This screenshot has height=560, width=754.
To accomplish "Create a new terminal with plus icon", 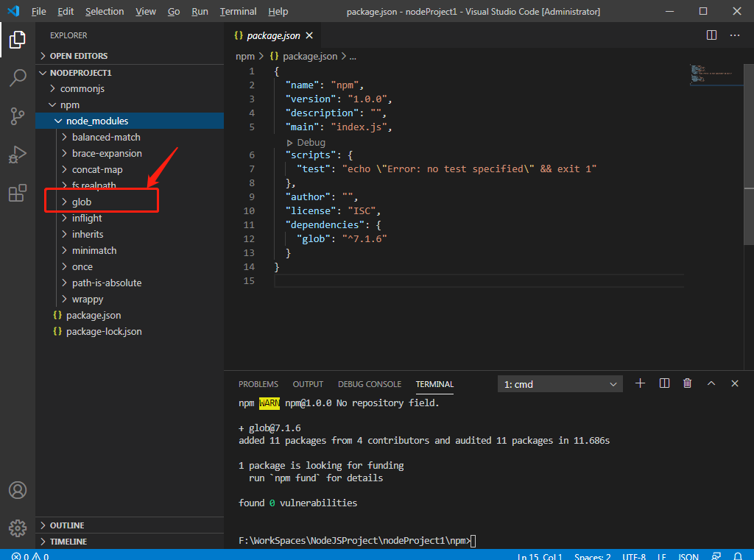I will [x=640, y=383].
